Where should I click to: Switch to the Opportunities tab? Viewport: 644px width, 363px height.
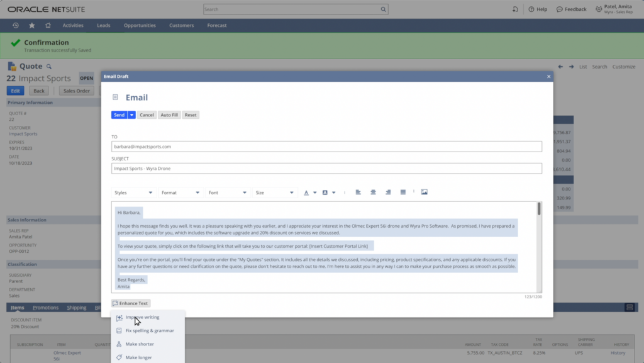[139, 25]
